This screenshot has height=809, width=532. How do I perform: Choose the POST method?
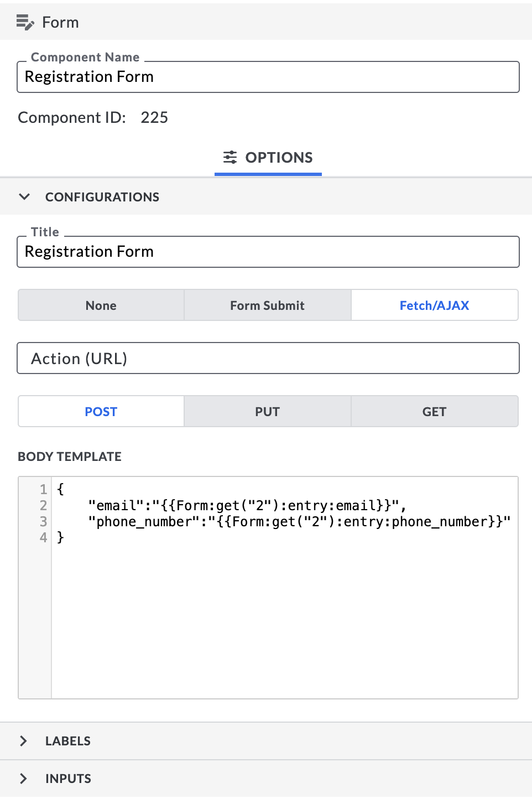click(101, 412)
